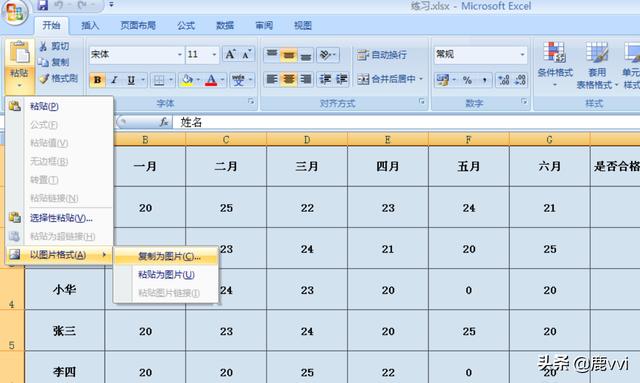Switch to the 视图 ribbon tab
The height and width of the screenshot is (383, 640).
(303, 26)
